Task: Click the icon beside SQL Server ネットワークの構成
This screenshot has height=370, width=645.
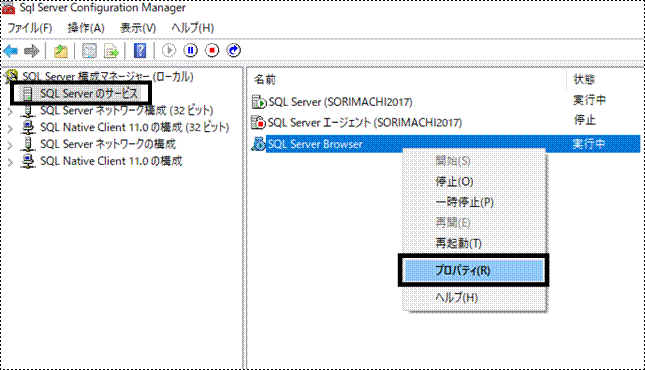Action: coord(28,144)
